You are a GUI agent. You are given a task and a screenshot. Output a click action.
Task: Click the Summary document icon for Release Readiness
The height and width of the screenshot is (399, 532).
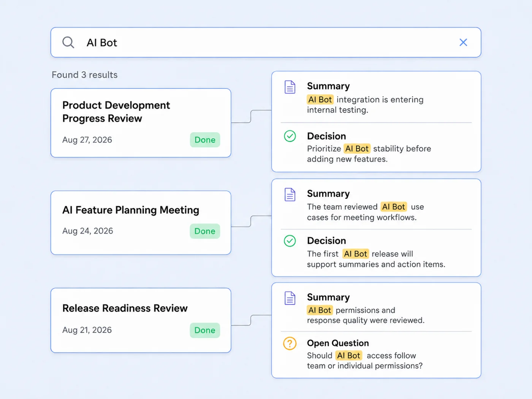290,298
